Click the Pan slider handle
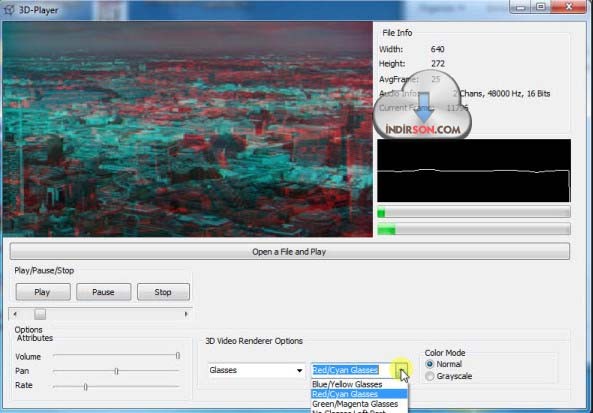This screenshot has height=413, width=593. [116, 371]
